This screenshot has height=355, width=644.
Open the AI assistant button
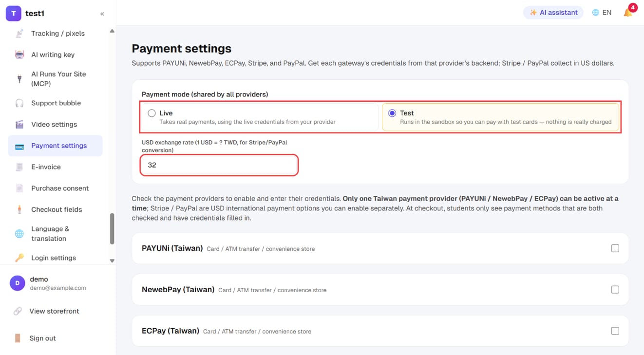point(553,13)
